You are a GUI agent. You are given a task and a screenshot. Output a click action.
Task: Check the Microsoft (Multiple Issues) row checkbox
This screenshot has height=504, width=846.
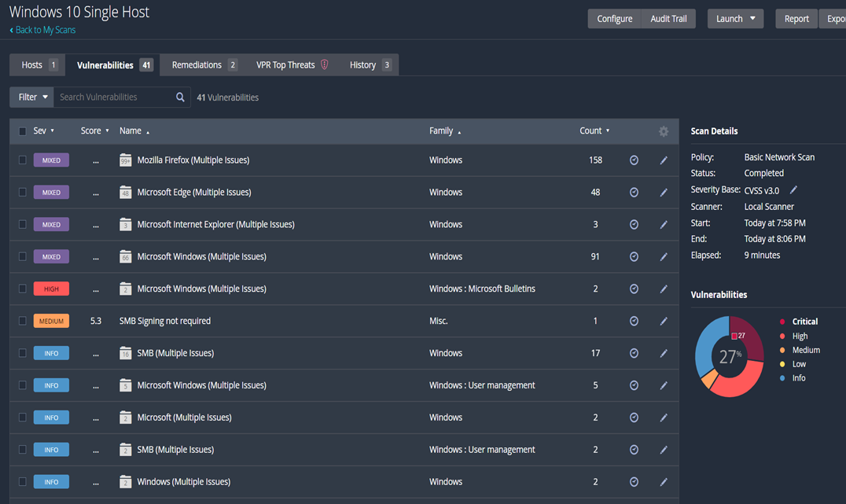tap(22, 418)
